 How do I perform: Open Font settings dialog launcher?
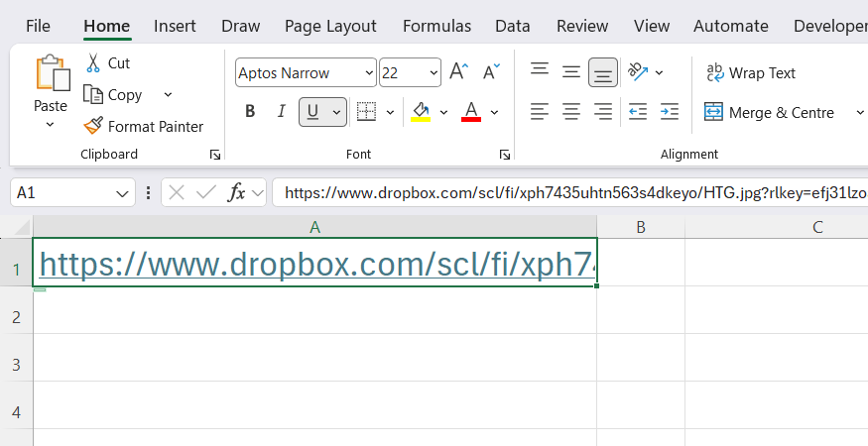[x=504, y=155]
